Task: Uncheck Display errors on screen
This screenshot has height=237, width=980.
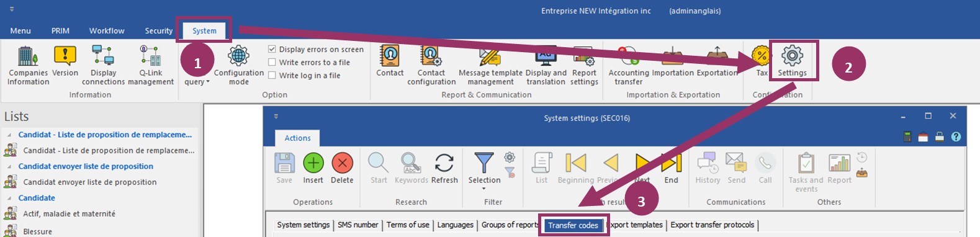Action: [x=272, y=49]
